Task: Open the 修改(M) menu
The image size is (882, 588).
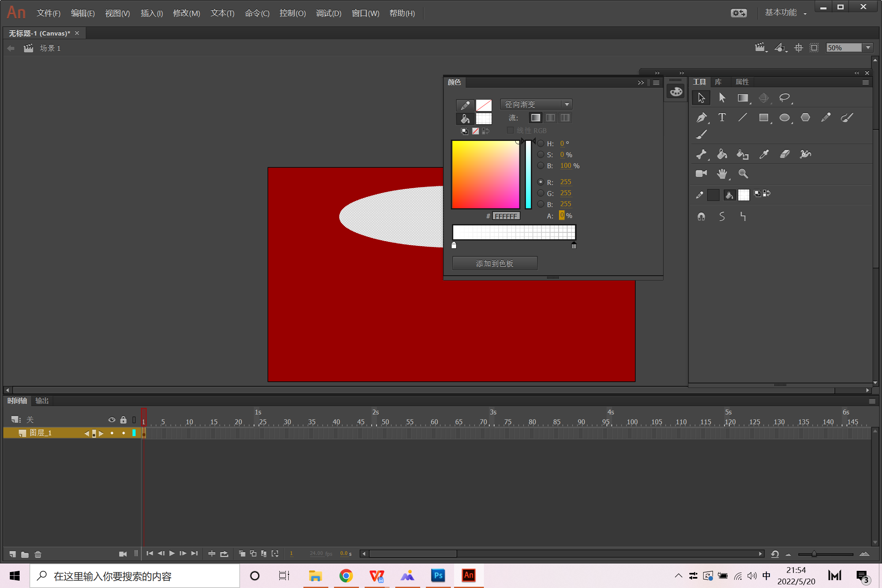Action: 186,13
